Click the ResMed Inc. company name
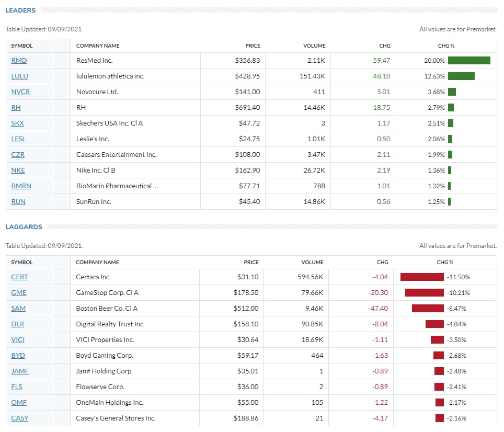 [95, 61]
